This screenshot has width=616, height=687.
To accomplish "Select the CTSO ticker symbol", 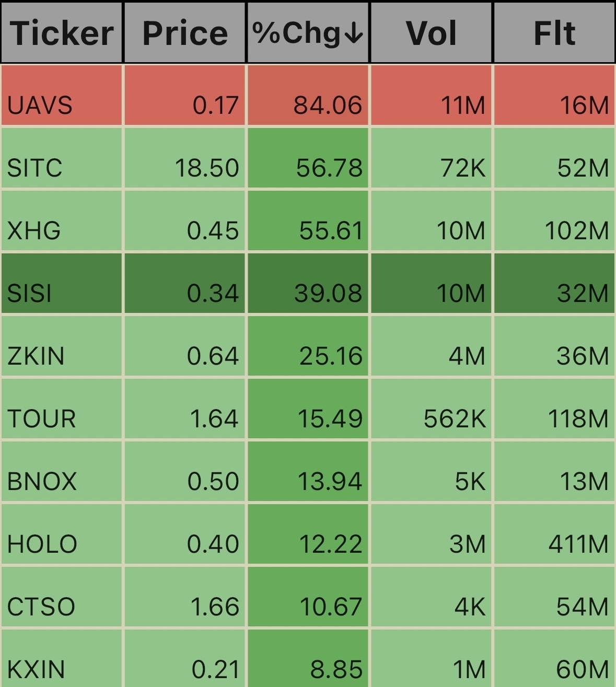I will pyautogui.click(x=41, y=607).
